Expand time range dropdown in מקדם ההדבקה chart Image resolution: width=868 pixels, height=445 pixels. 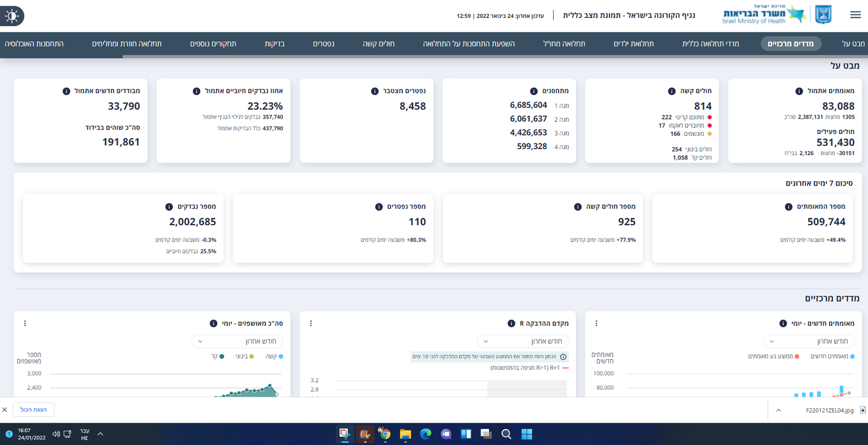coord(523,341)
